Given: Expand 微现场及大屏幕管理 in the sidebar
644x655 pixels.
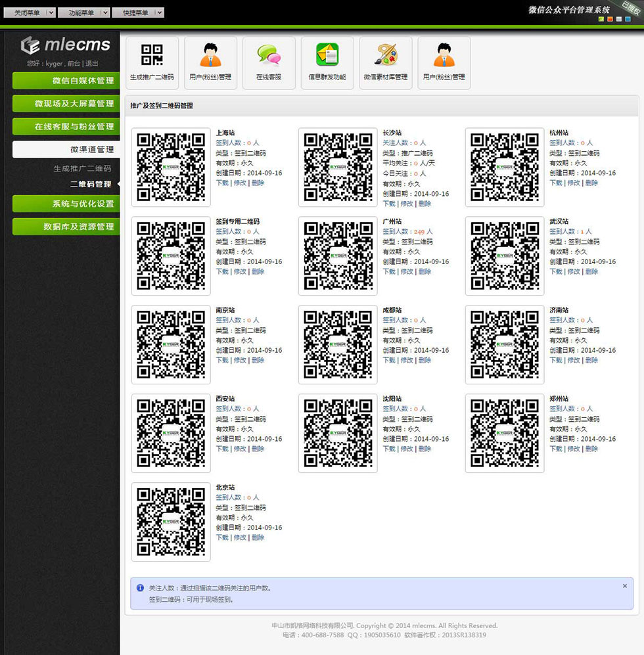Looking at the screenshot, I should (x=66, y=104).
